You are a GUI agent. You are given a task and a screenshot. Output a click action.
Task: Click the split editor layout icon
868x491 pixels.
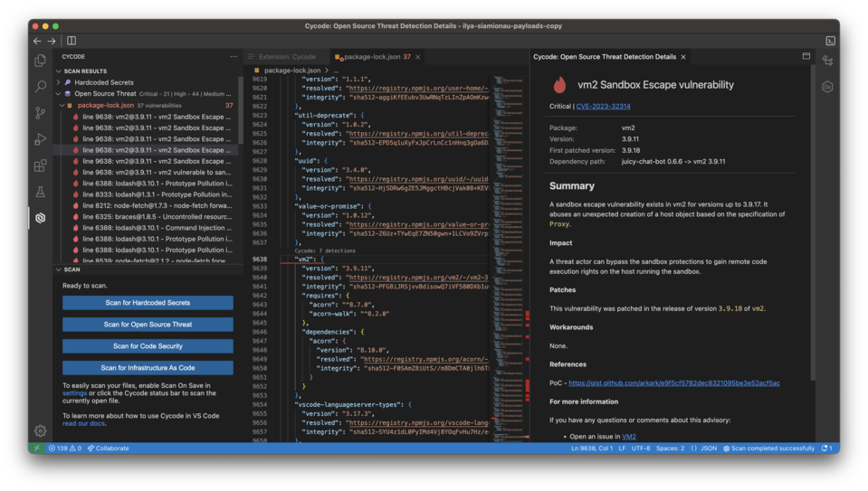[x=806, y=56]
